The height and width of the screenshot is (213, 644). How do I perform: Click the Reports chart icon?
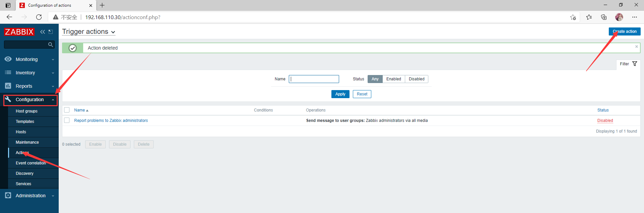8,86
